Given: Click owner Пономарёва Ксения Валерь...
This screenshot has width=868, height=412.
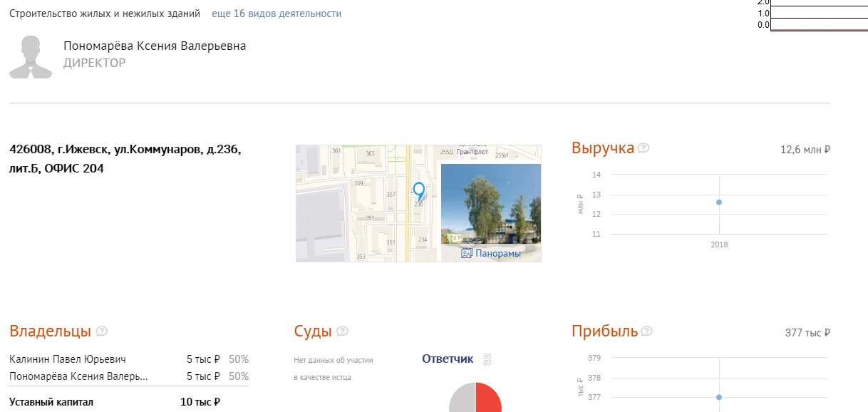Looking at the screenshot, I should coord(78,376).
